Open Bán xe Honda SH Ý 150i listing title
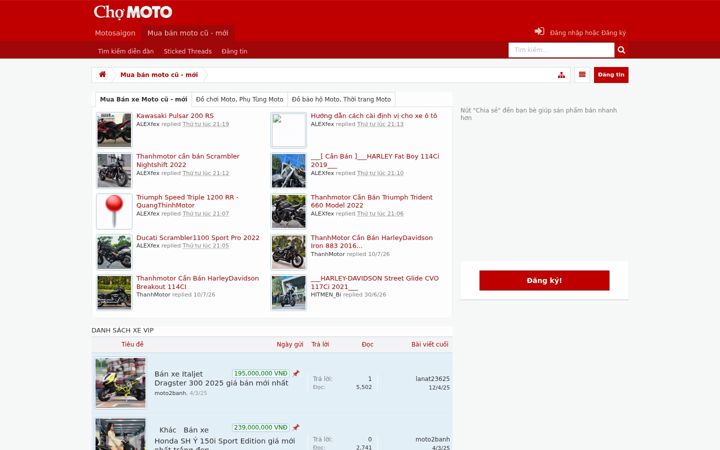Image resolution: width=720 pixels, height=450 pixels. pos(225,439)
